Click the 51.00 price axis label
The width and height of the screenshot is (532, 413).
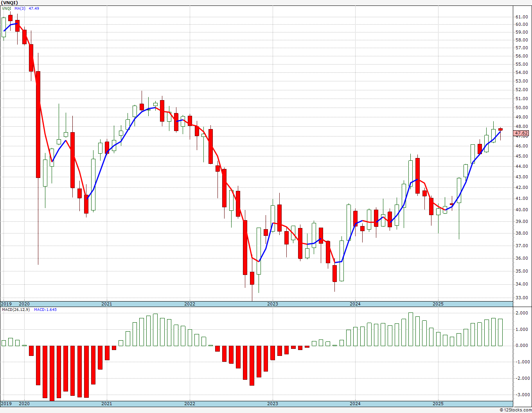pos(522,99)
